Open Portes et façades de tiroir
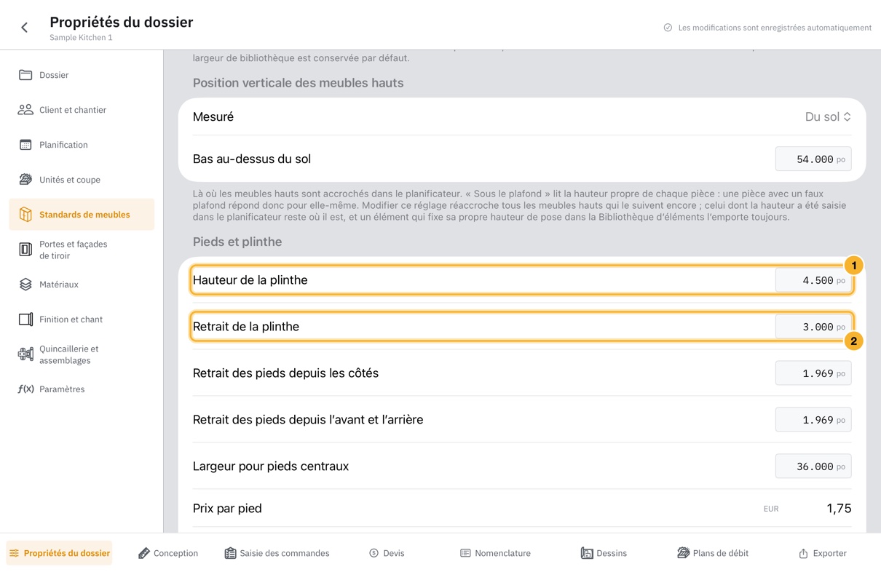 (82, 250)
